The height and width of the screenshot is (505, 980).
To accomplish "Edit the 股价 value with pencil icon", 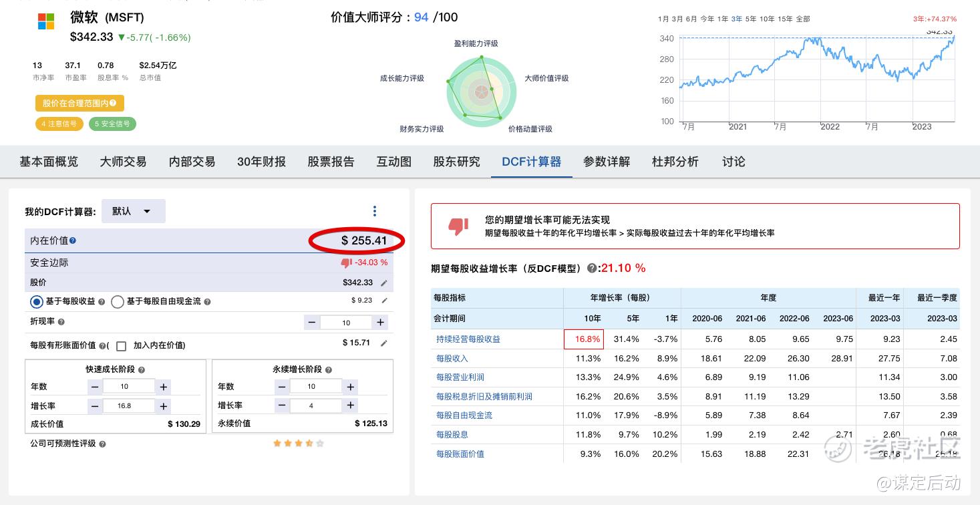I will pos(383,283).
